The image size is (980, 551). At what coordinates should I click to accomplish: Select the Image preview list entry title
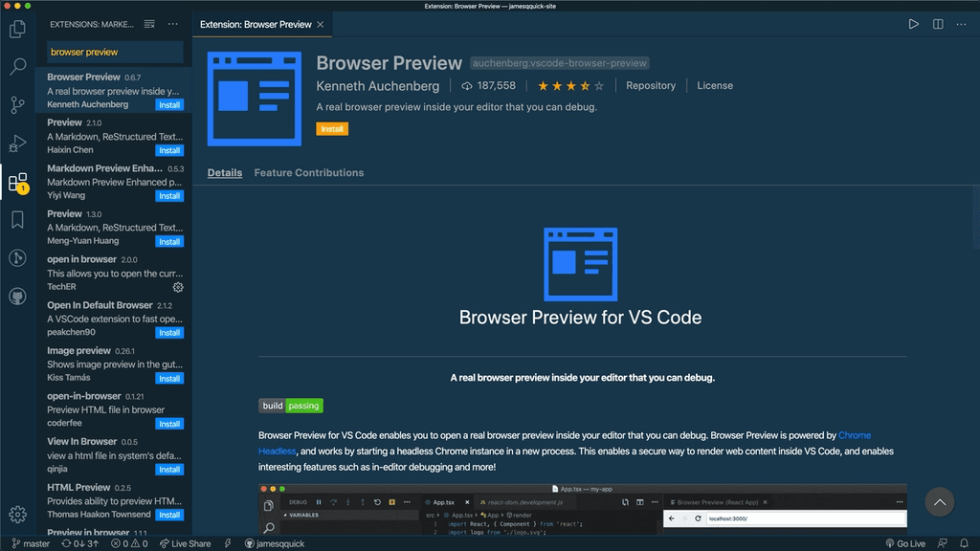78,350
